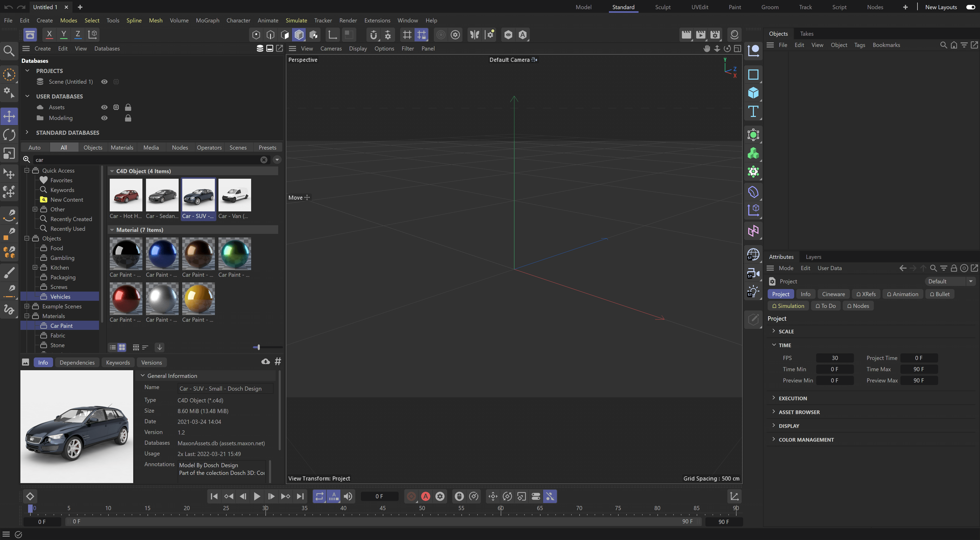Add a Cube primitive object

[753, 93]
